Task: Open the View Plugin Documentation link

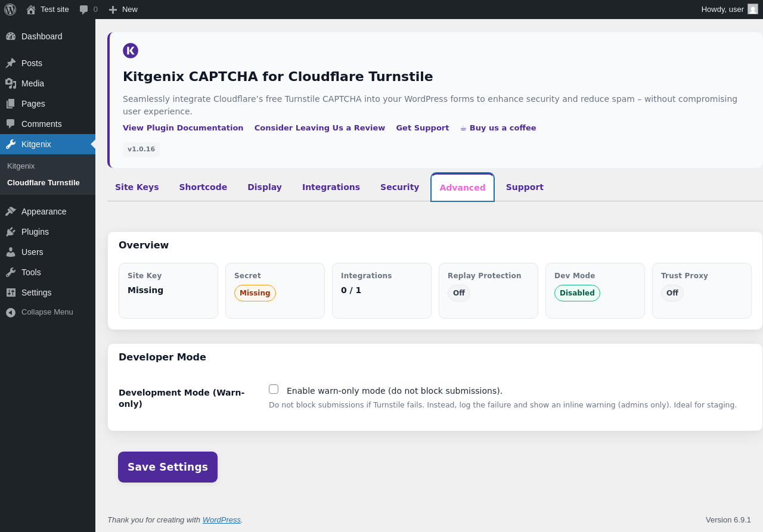Action: pyautogui.click(x=183, y=128)
